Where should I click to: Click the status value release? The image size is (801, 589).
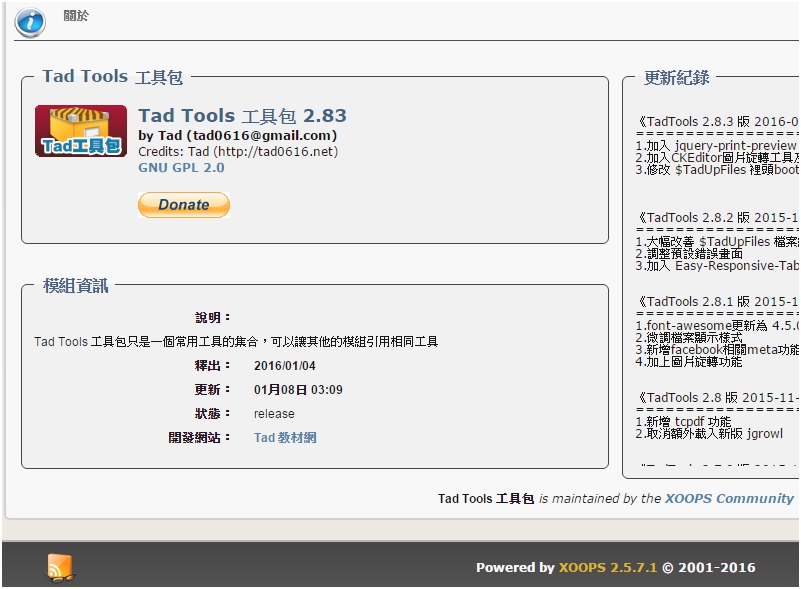[274, 414]
